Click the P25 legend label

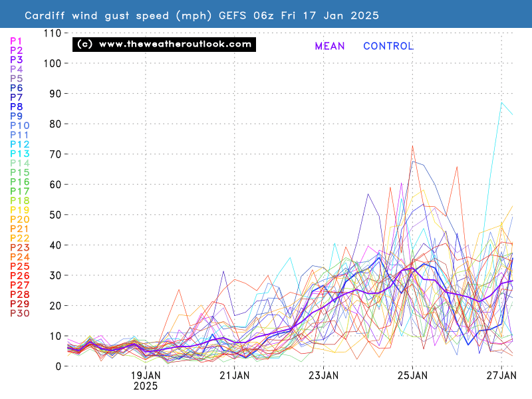pos(20,267)
